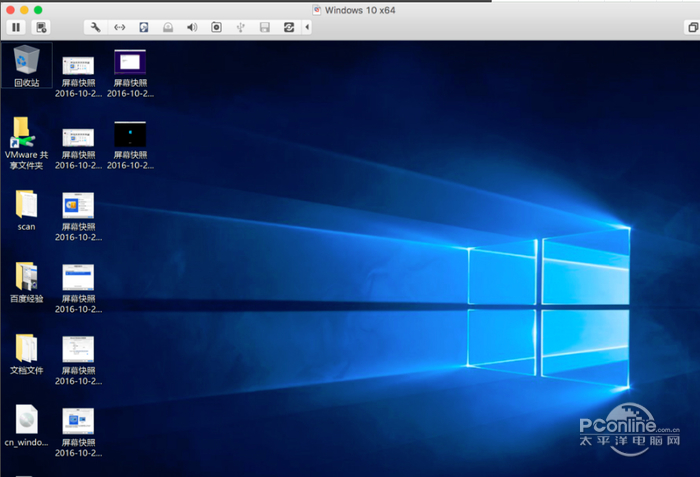700x477 pixels.
Task: Toggle the sound card speaker icon
Action: [192, 27]
